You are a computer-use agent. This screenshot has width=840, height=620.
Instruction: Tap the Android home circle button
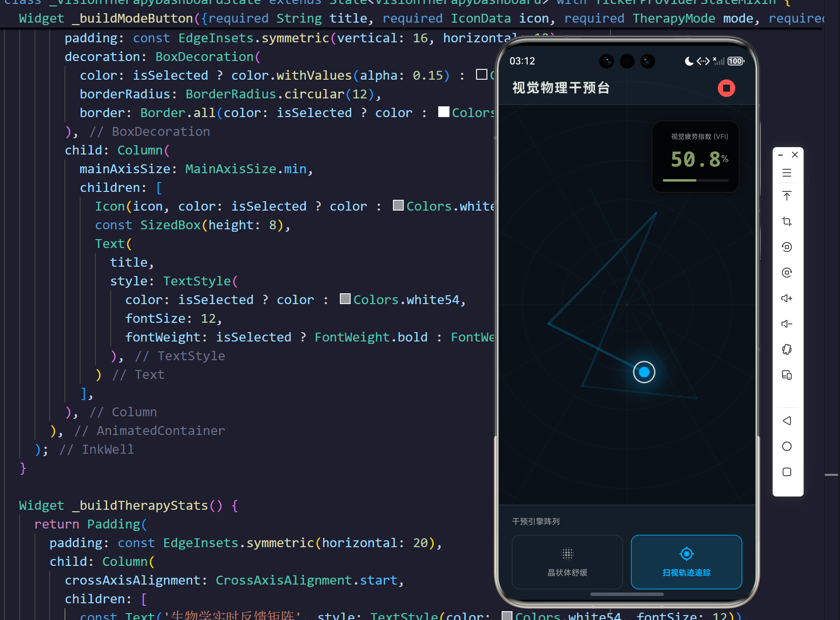click(787, 446)
